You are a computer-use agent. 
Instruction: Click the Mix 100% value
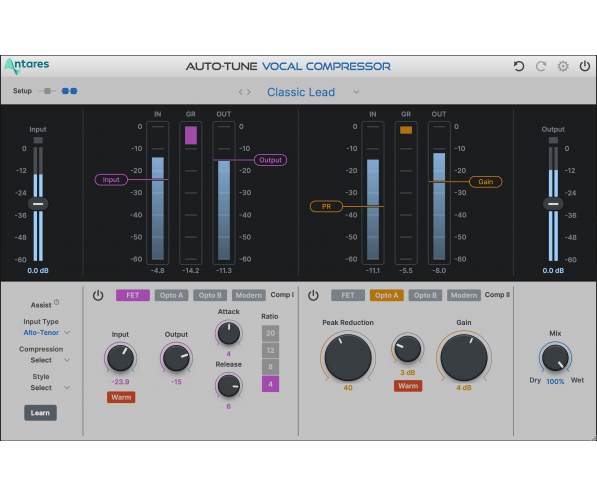click(x=555, y=382)
